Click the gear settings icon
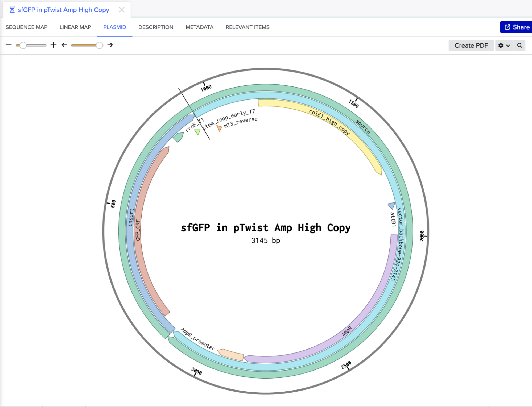Image resolution: width=532 pixels, height=407 pixels. pyautogui.click(x=501, y=45)
